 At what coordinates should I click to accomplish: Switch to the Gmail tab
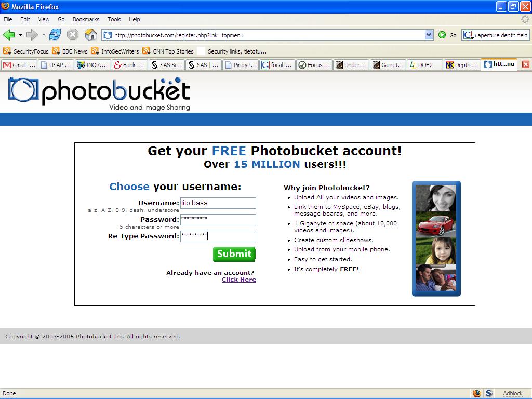click(x=19, y=65)
